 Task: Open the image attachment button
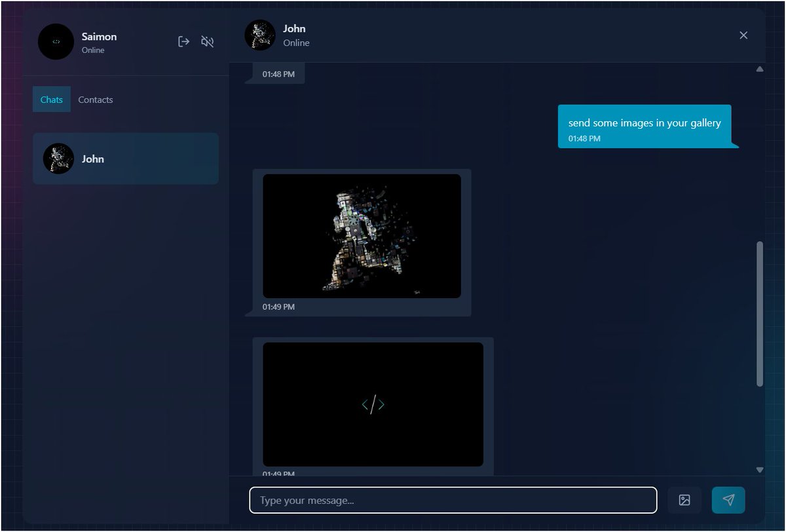click(x=684, y=500)
